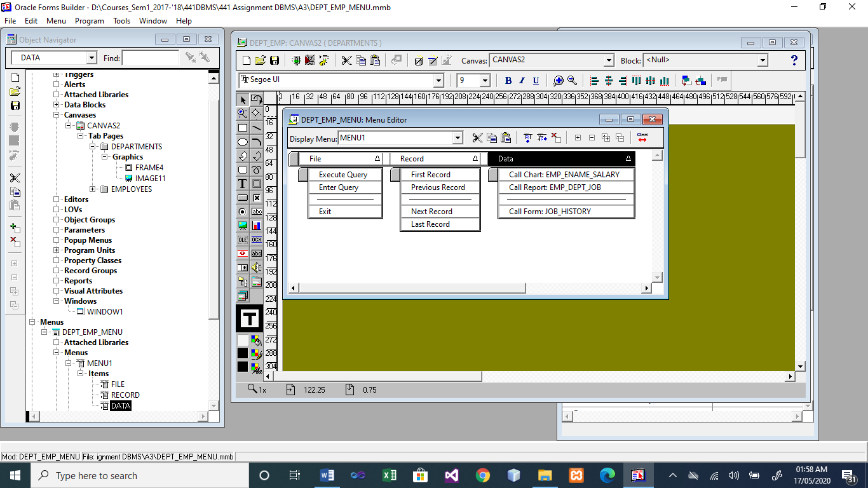Click Save in the canvas editor toolbar
The width and height of the screenshot is (868, 488).
[275, 60]
